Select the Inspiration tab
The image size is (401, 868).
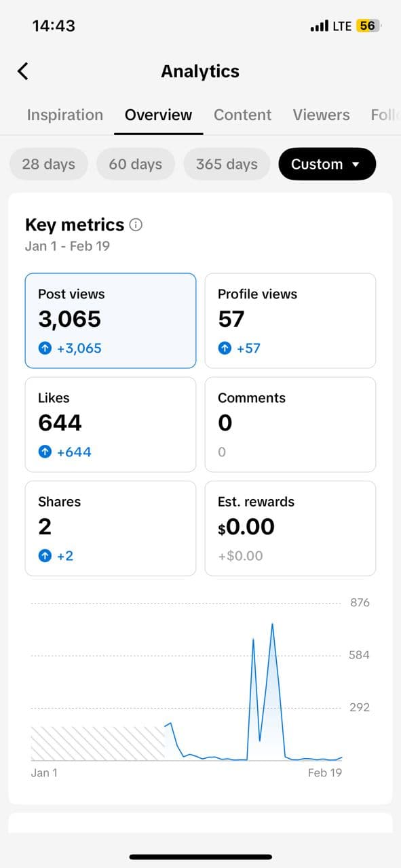pyautogui.click(x=64, y=115)
